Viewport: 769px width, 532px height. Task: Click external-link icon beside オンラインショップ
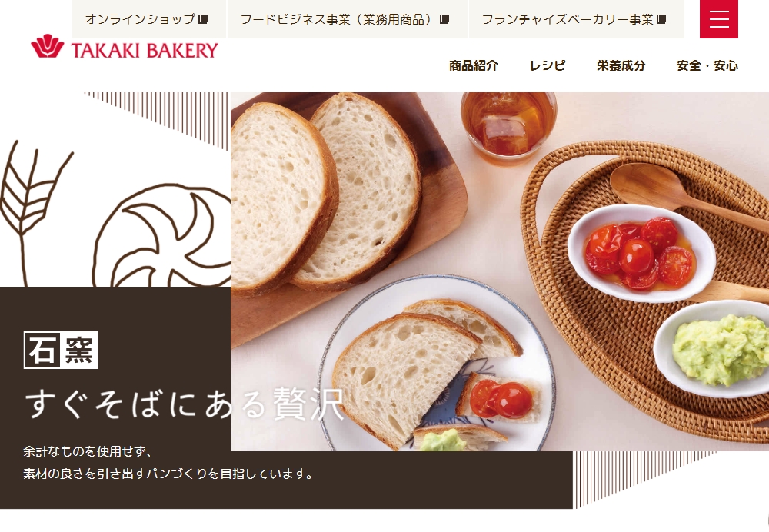tap(203, 20)
